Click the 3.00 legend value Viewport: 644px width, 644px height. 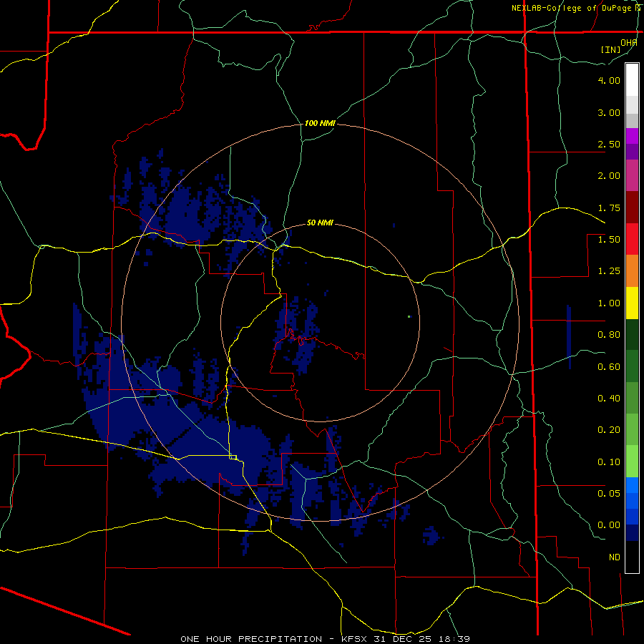[609, 112]
